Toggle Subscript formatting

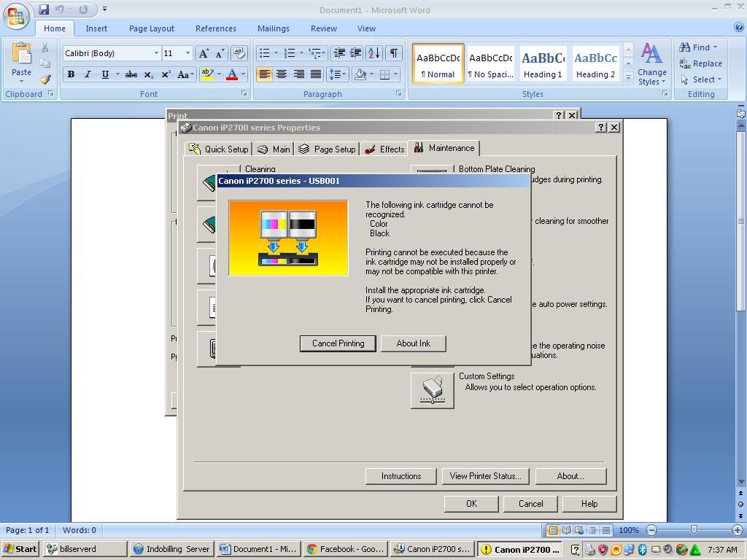[148, 74]
